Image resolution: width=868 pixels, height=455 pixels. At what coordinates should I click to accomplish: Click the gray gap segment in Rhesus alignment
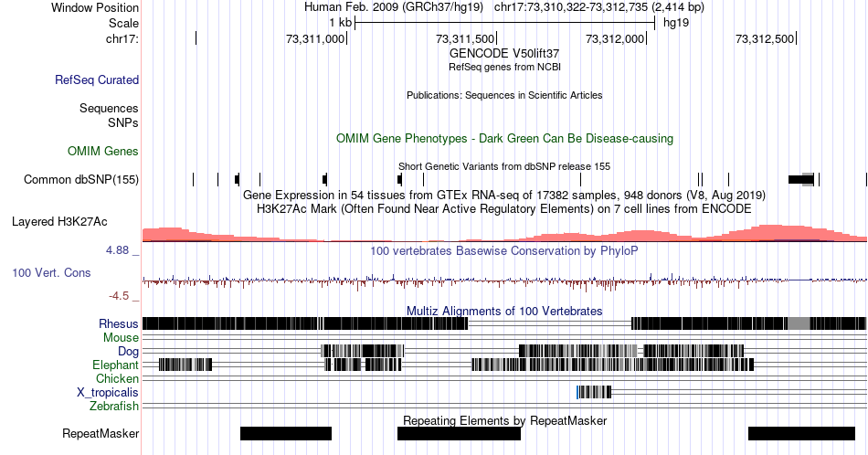[x=799, y=323]
